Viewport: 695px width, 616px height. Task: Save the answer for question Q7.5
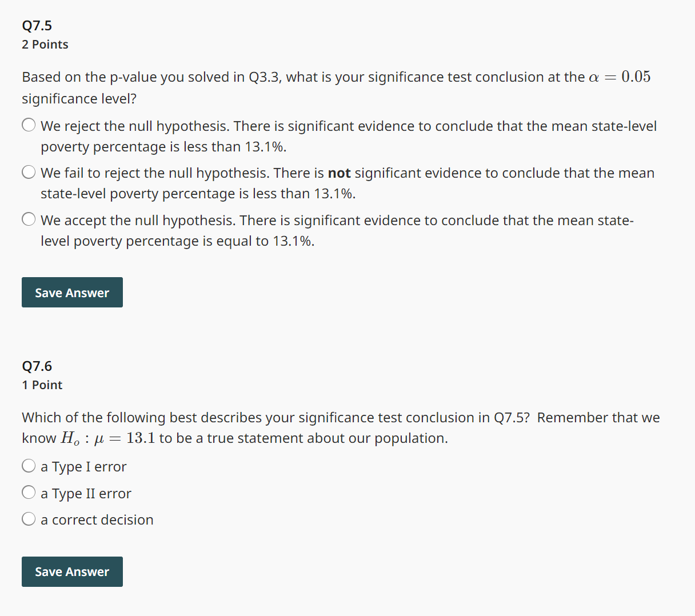pos(72,293)
